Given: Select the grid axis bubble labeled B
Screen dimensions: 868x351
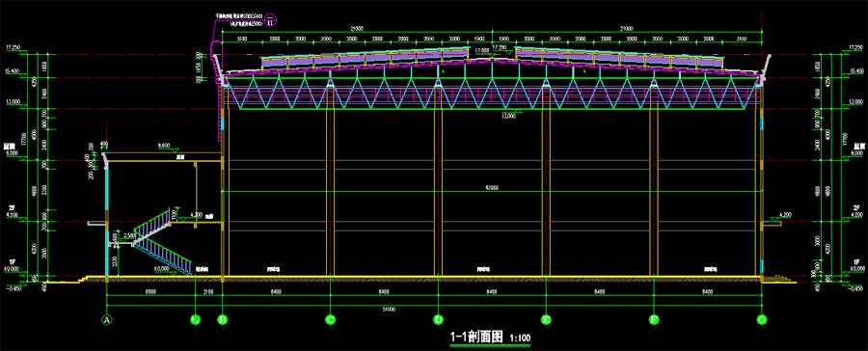Looking at the screenshot, I should click(x=222, y=319).
